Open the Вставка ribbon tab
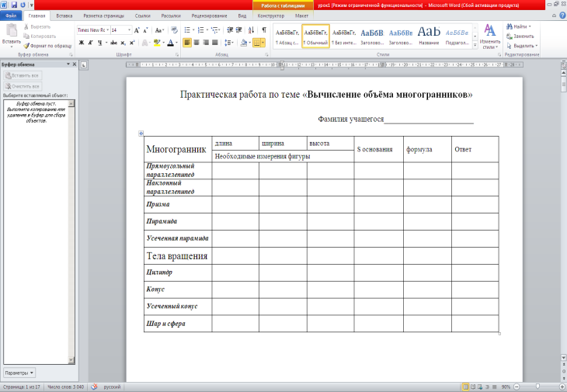Viewport: 567px width, 392px height. [64, 16]
